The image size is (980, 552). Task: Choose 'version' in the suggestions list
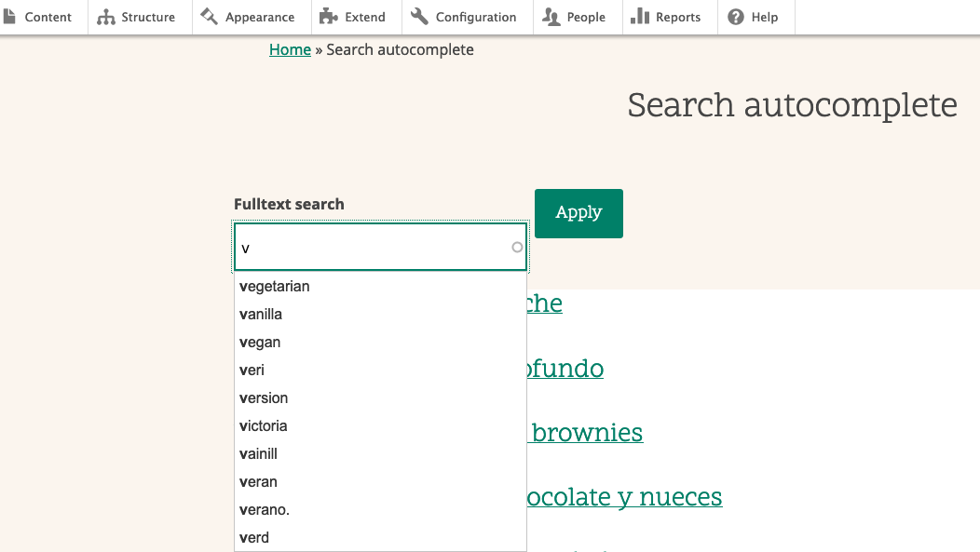[264, 398]
